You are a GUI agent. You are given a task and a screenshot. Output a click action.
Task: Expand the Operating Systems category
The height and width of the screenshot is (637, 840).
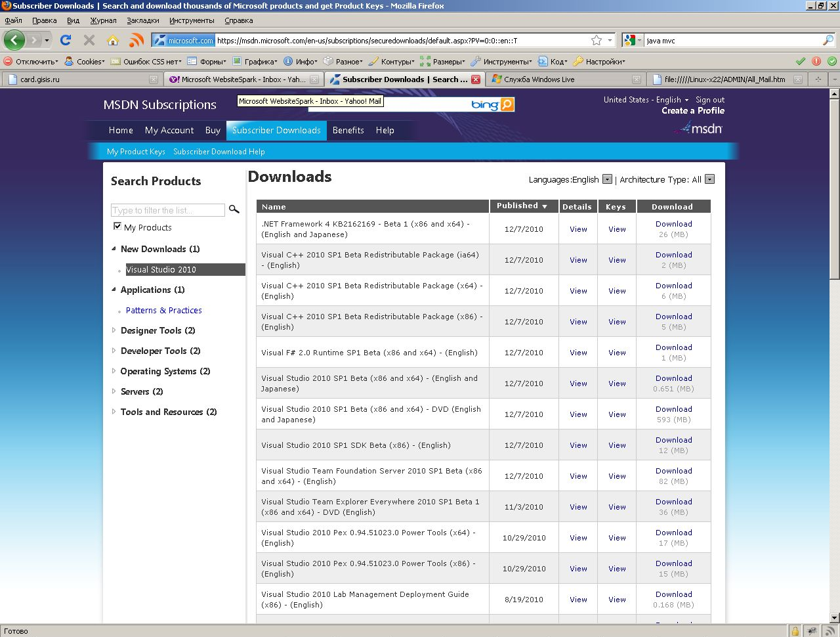click(x=114, y=371)
